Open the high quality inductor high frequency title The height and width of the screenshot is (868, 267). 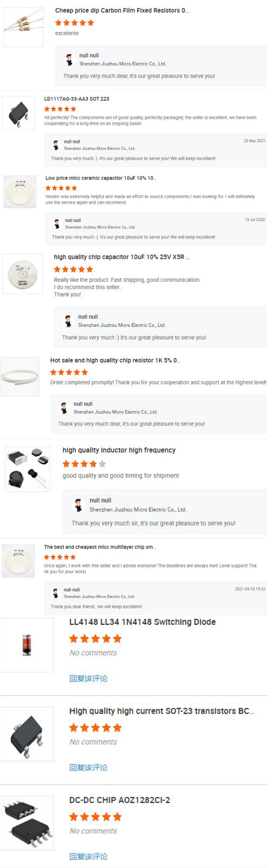click(x=119, y=450)
